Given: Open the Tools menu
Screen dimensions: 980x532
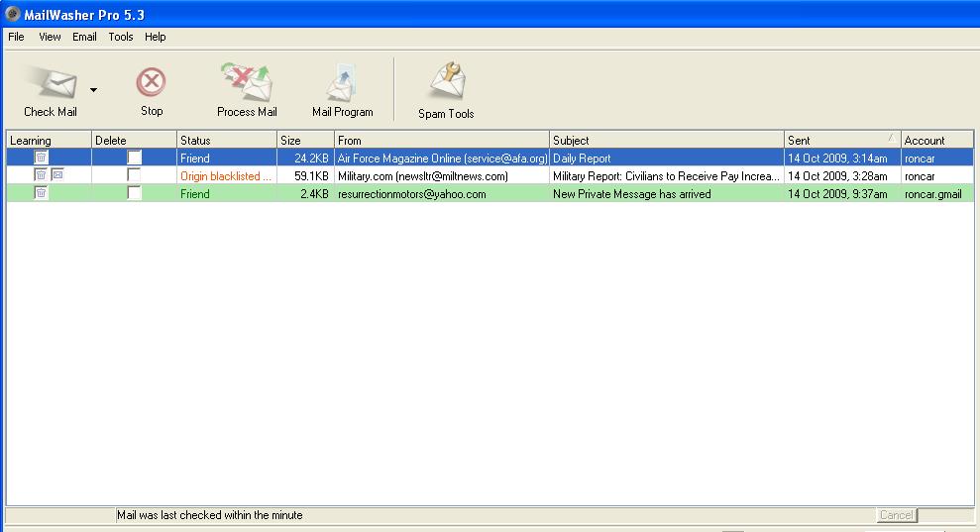Looking at the screenshot, I should pyautogui.click(x=121, y=37).
